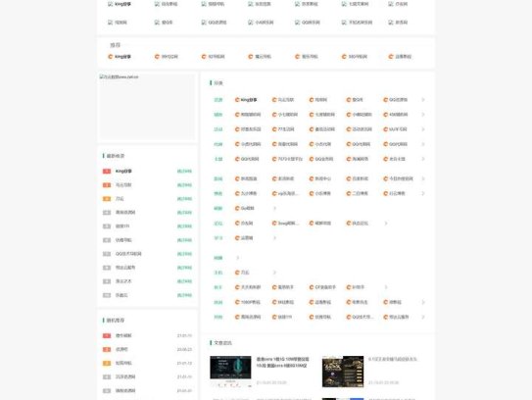Expand grid row containing the 7173 entry
Screen dimensions: 532x400
[x=422, y=159]
